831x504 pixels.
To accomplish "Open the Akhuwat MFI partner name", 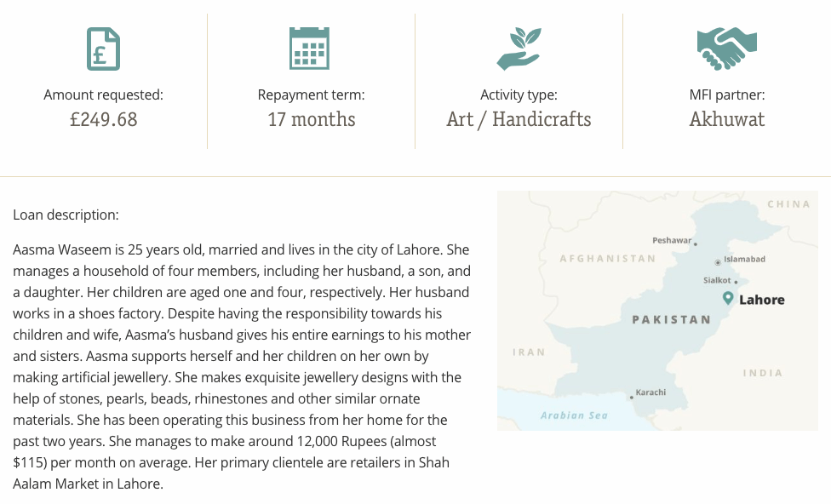I will coord(726,119).
